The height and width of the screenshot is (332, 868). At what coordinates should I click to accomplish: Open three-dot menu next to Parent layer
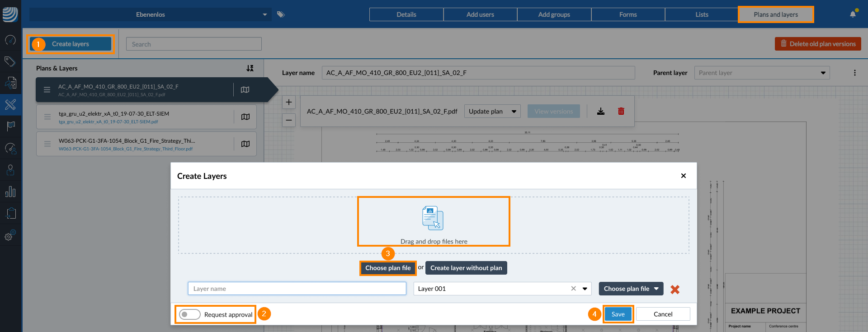(x=854, y=73)
